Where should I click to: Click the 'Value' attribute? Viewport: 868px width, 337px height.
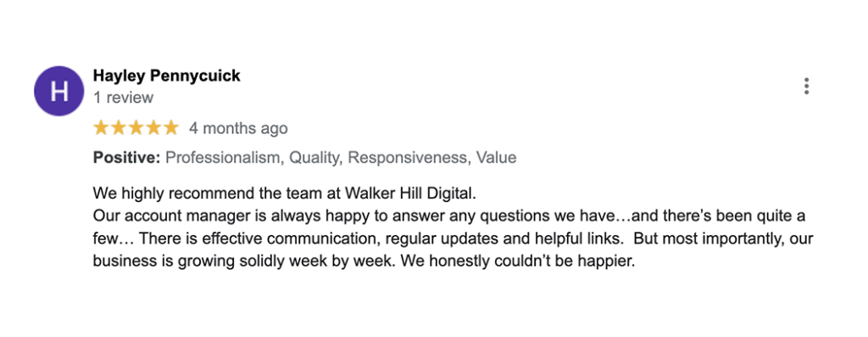click(x=497, y=158)
